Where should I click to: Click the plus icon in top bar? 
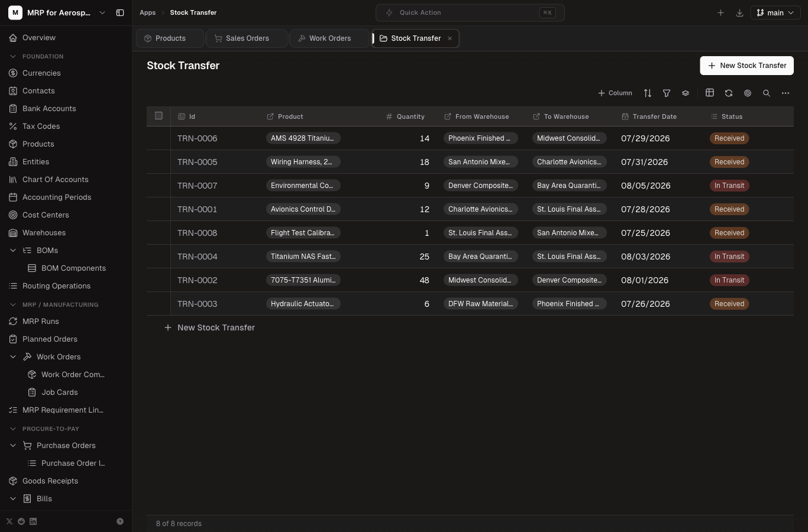coord(720,12)
